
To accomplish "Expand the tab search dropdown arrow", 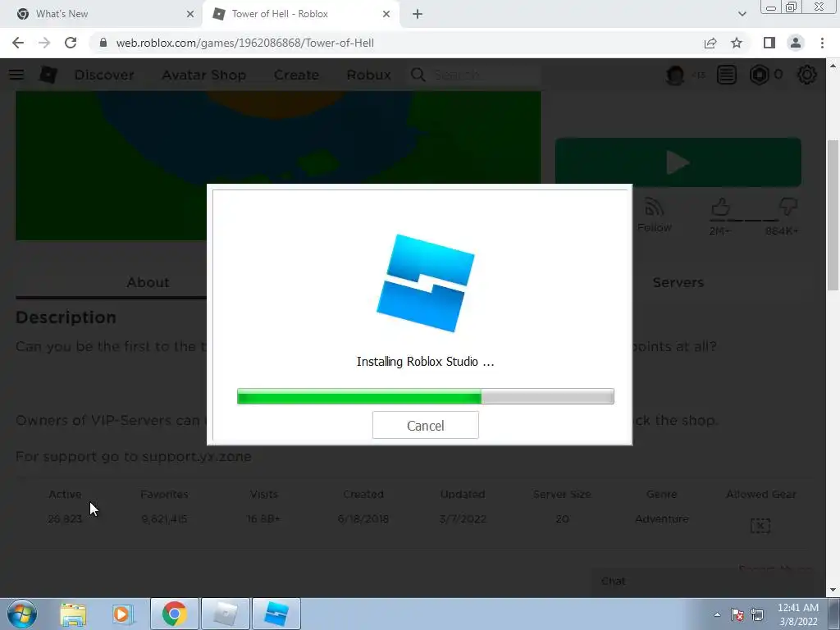I will (x=742, y=14).
